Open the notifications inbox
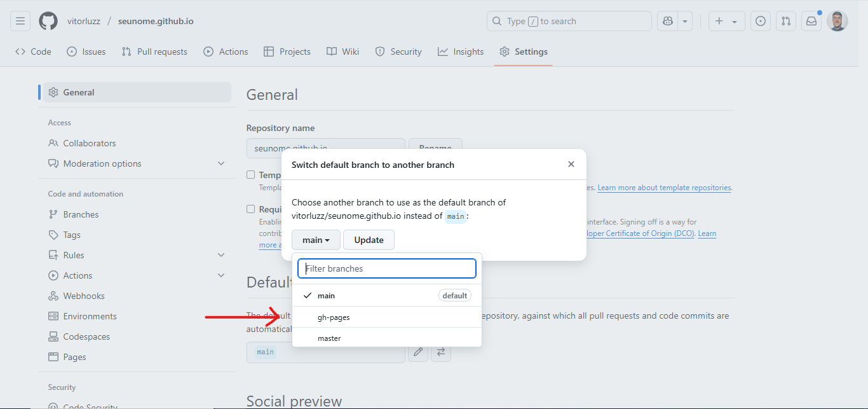Viewport: 868px width, 409px height. coord(811,21)
